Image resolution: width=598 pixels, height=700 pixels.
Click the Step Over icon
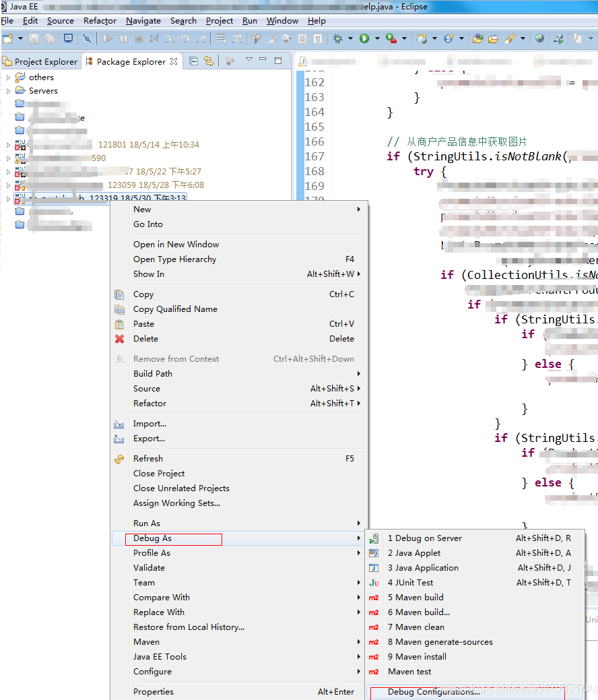[185, 39]
